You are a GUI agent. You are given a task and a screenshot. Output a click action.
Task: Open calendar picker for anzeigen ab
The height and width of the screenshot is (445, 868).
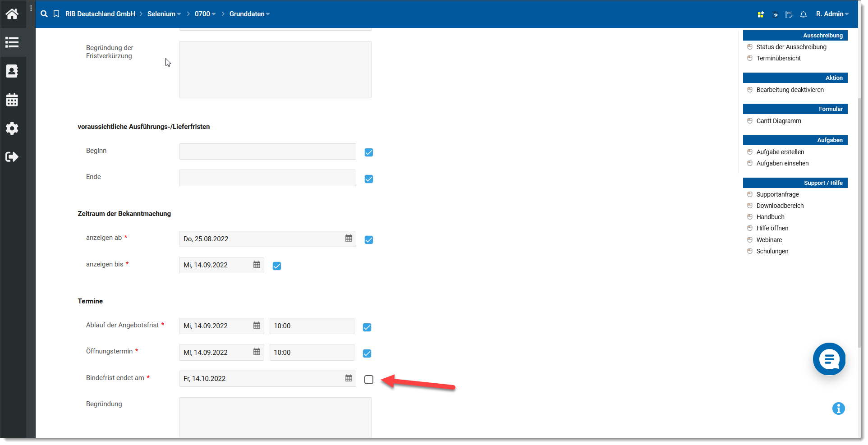349,238
